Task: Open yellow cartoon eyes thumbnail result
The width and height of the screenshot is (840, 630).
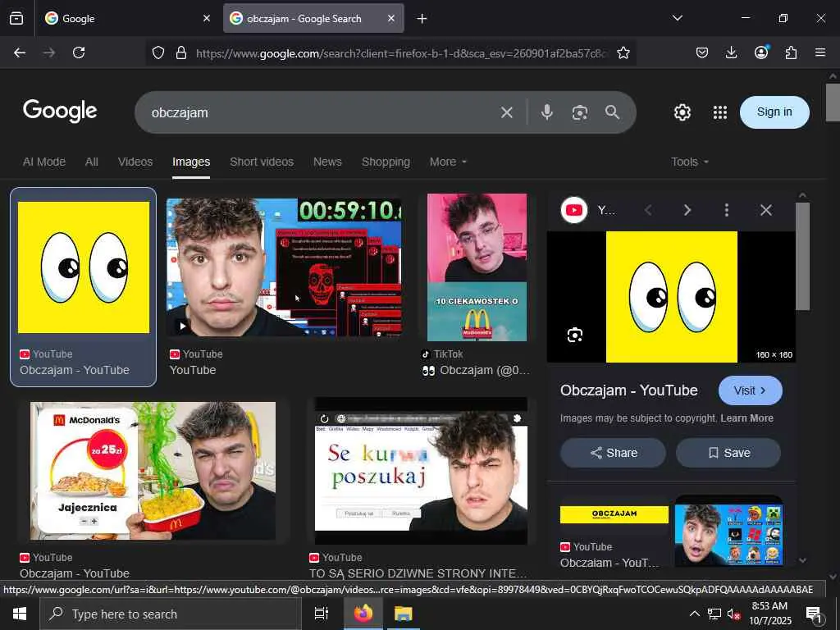Action: pos(84,267)
